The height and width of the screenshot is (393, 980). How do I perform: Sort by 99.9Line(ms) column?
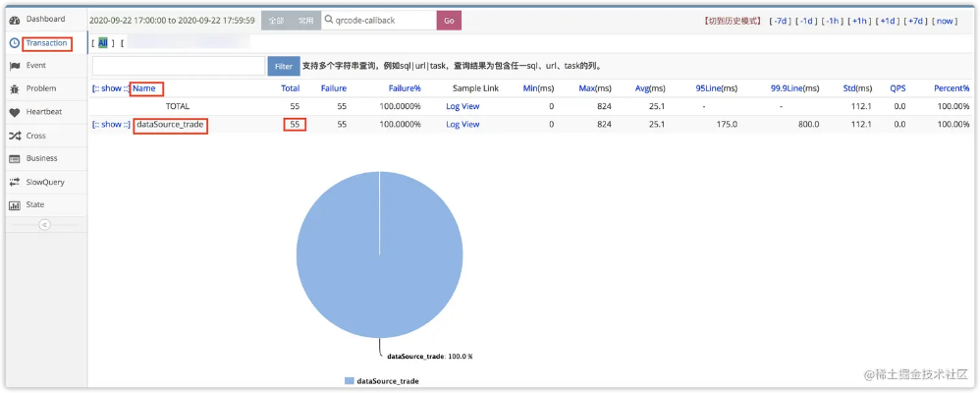pos(795,88)
